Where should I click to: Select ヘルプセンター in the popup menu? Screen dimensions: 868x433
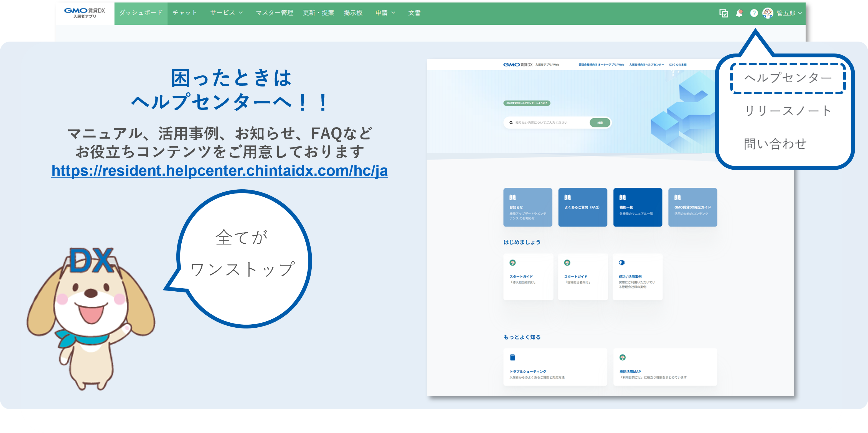(788, 78)
